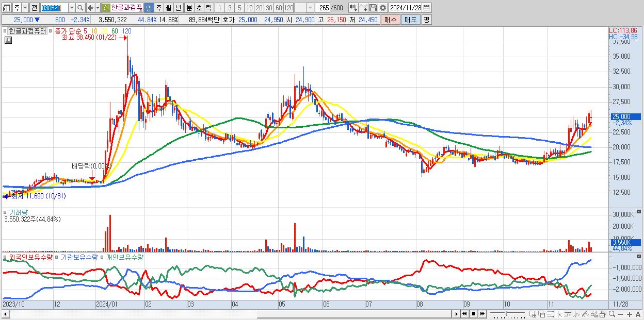
Task: Click the wave line chart icon
Action: (x=577, y=314)
